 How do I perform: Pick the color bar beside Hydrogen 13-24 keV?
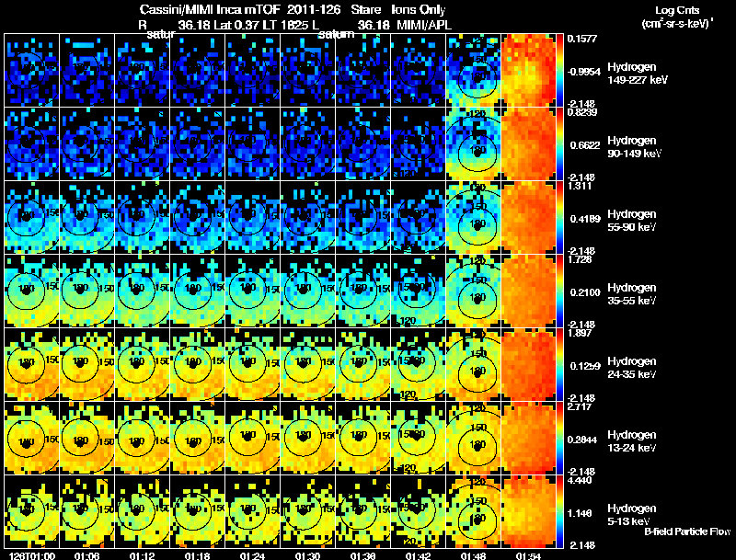(559, 439)
